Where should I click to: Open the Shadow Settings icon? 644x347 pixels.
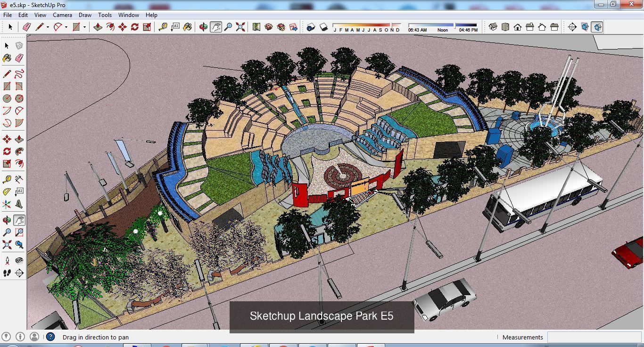tap(311, 27)
